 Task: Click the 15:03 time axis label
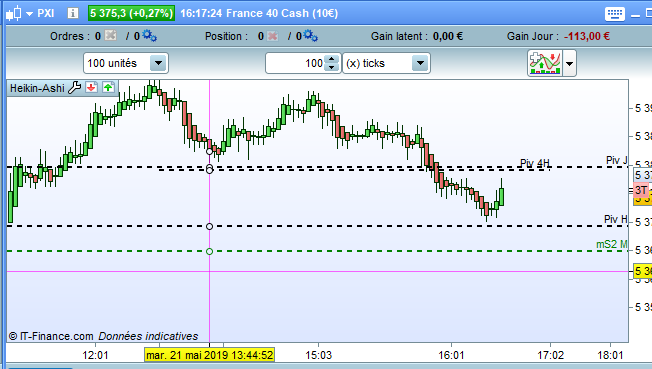pyautogui.click(x=319, y=355)
